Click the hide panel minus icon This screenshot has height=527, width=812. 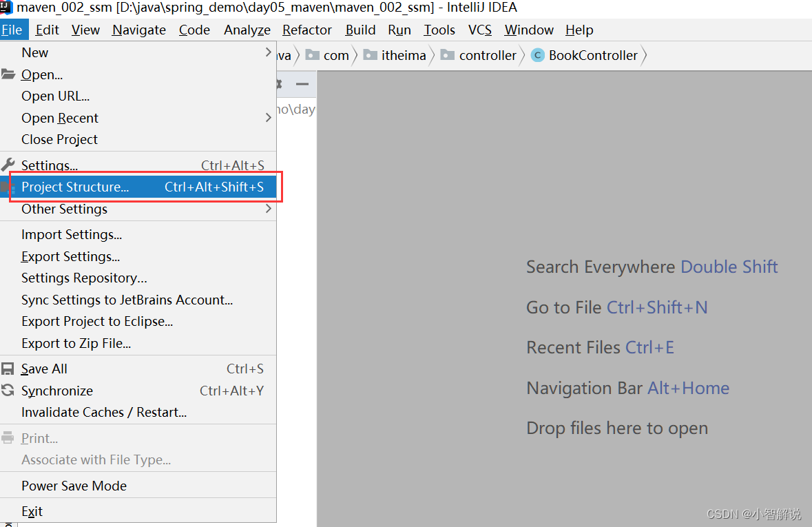point(302,83)
